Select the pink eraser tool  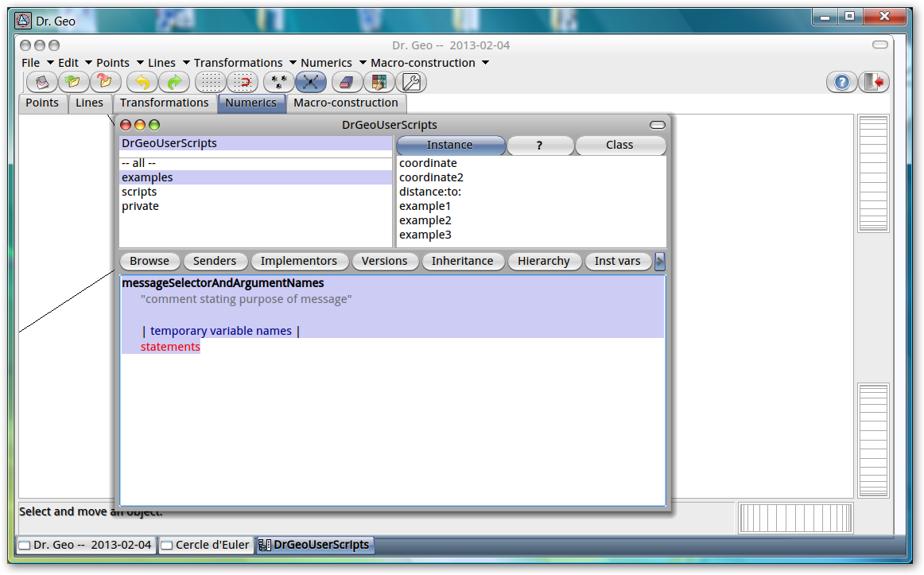tap(347, 82)
